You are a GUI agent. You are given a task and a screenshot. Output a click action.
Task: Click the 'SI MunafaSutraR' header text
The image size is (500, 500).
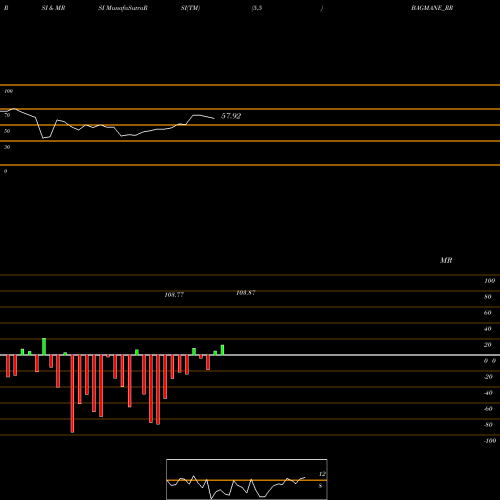tap(123, 8)
